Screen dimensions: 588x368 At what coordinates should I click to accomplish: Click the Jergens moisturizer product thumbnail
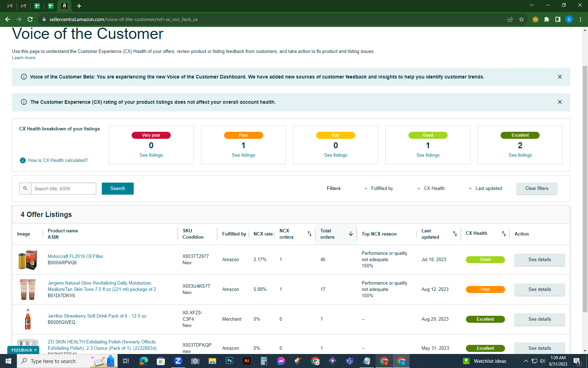(x=28, y=289)
